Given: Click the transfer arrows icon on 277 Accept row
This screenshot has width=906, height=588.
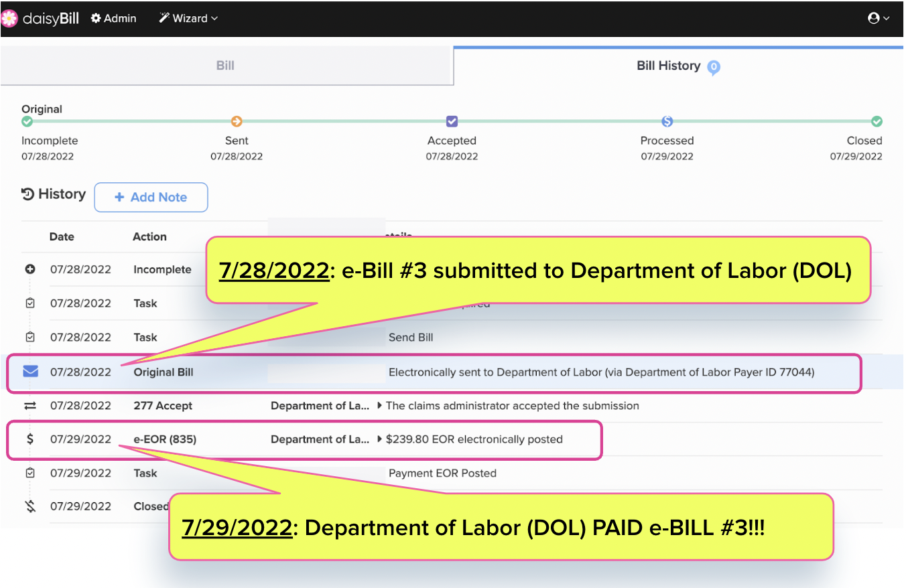Looking at the screenshot, I should 30,406.
